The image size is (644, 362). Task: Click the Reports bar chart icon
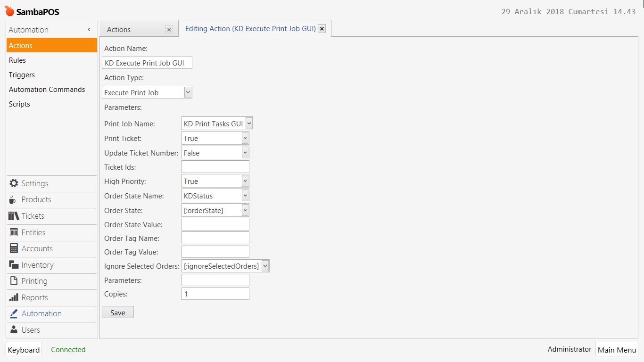coord(14,297)
